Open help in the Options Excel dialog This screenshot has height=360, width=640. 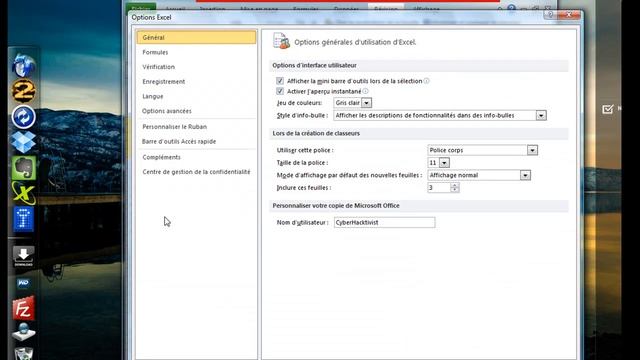pyautogui.click(x=551, y=14)
